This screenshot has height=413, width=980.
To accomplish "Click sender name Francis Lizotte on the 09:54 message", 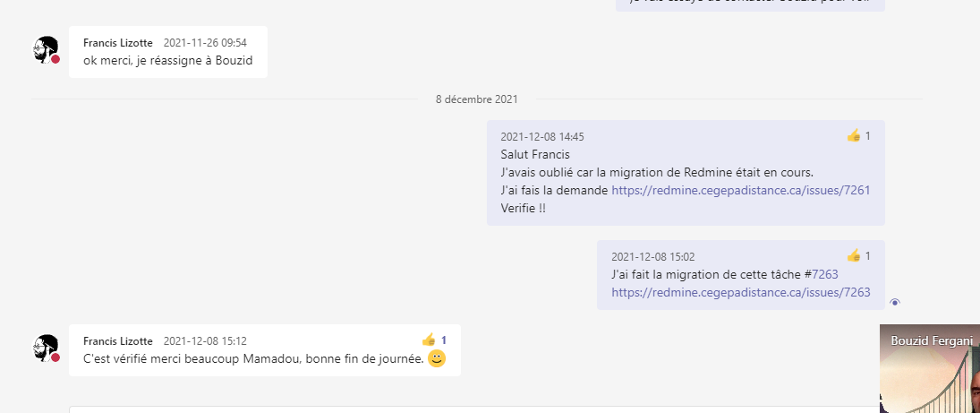I will [118, 43].
